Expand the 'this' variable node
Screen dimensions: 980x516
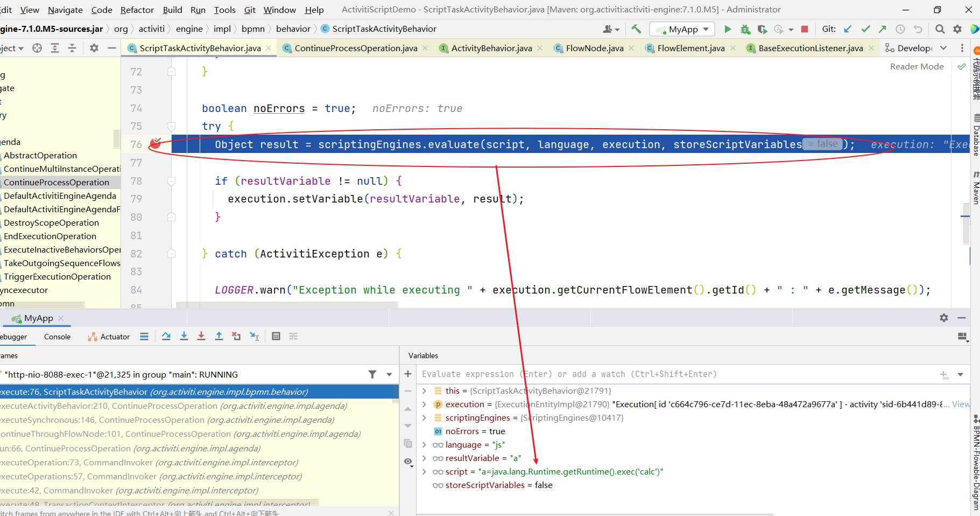(424, 391)
